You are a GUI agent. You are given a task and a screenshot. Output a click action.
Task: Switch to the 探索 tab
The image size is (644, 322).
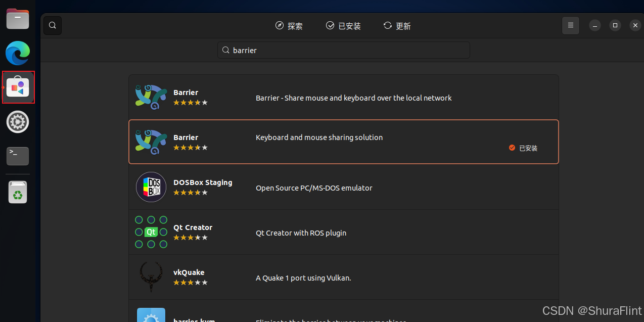pyautogui.click(x=289, y=25)
